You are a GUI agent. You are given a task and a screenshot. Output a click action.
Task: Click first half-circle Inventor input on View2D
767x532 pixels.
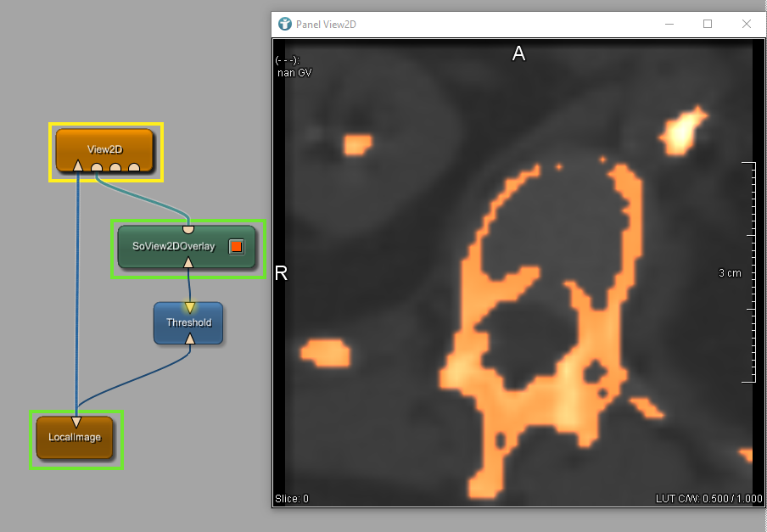97,167
